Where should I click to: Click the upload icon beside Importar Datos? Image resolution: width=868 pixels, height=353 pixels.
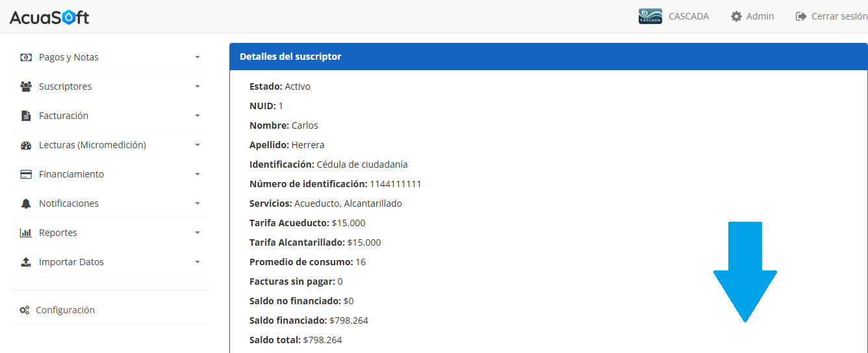pos(26,262)
